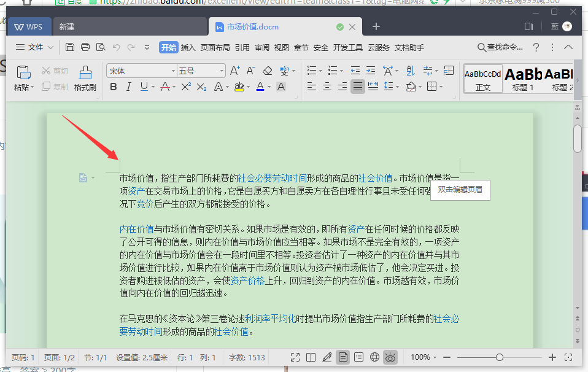This screenshot has width=588, height=372.
Task: Click the Copy (复制) button
Action: tap(55, 87)
